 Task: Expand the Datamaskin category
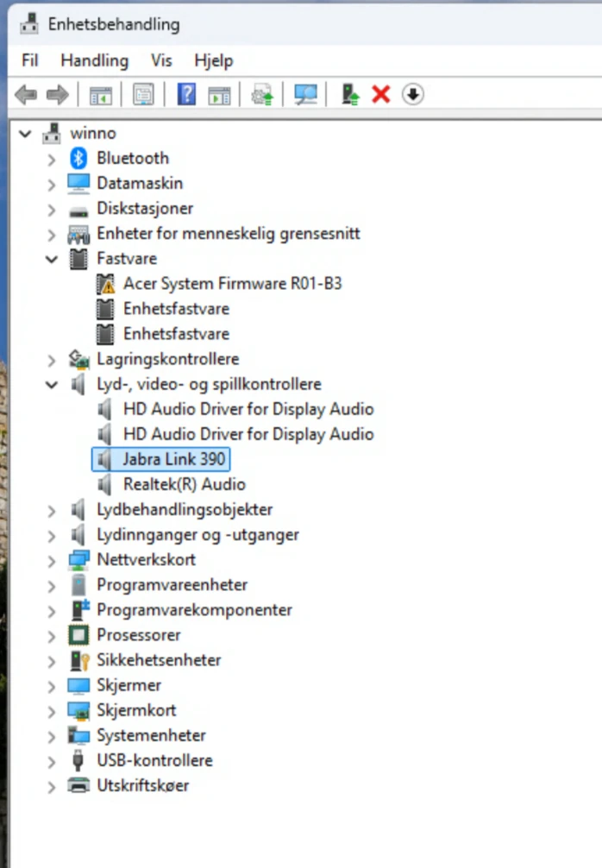52,185
